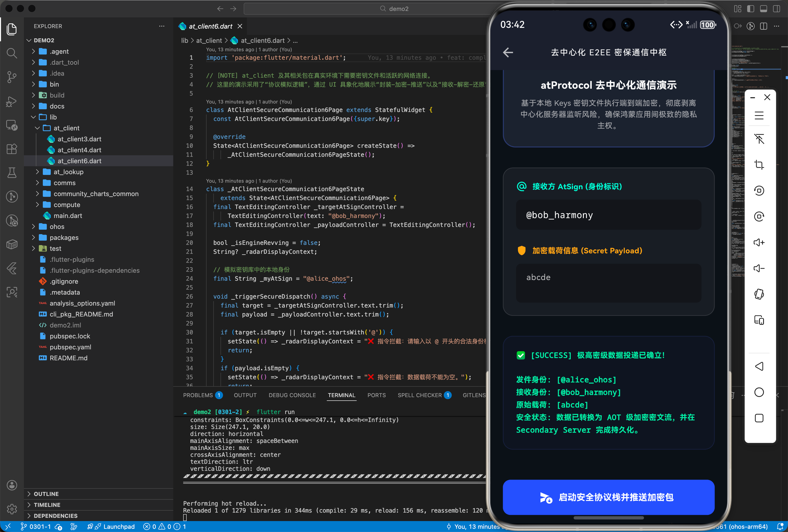Collapse the lib folder

click(53, 117)
